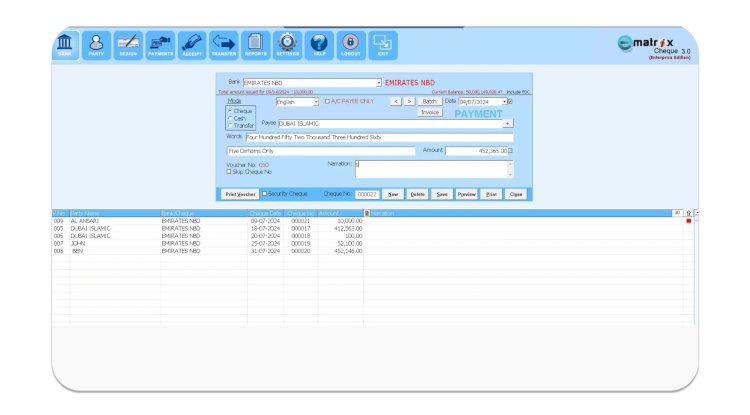The height and width of the screenshot is (415, 750).
Task: Click the Exit toolbar icon
Action: [x=383, y=46]
